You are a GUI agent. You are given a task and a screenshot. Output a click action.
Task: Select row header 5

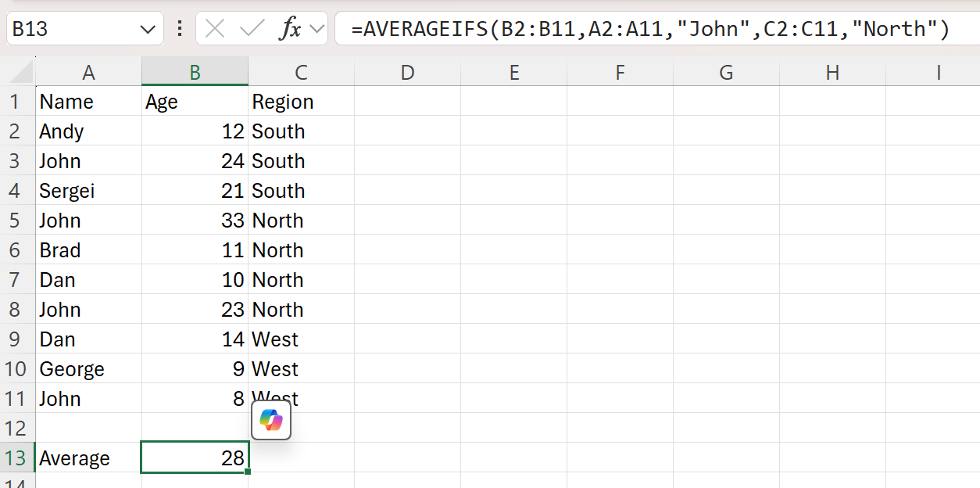coord(16,220)
